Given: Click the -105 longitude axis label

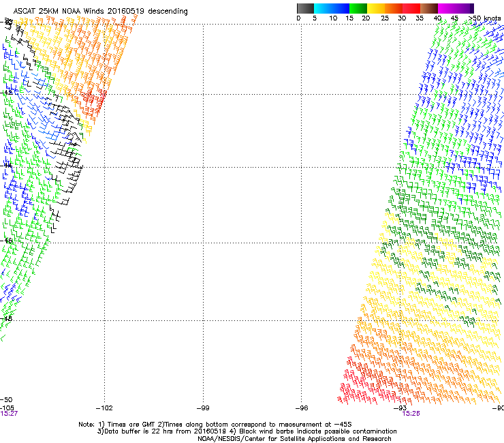Looking at the screenshot, I should (7, 408).
